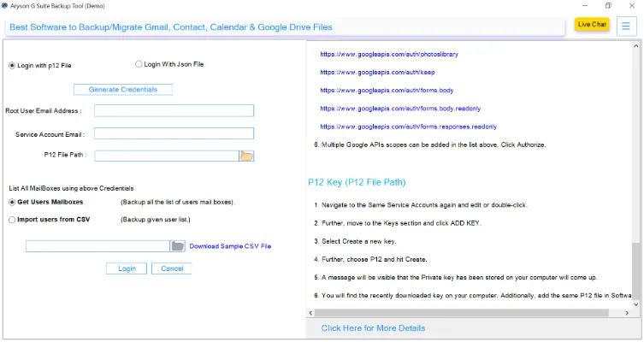Click horizontal scrollbar left arrow
Screen dimensions: 644x342
(x=310, y=313)
